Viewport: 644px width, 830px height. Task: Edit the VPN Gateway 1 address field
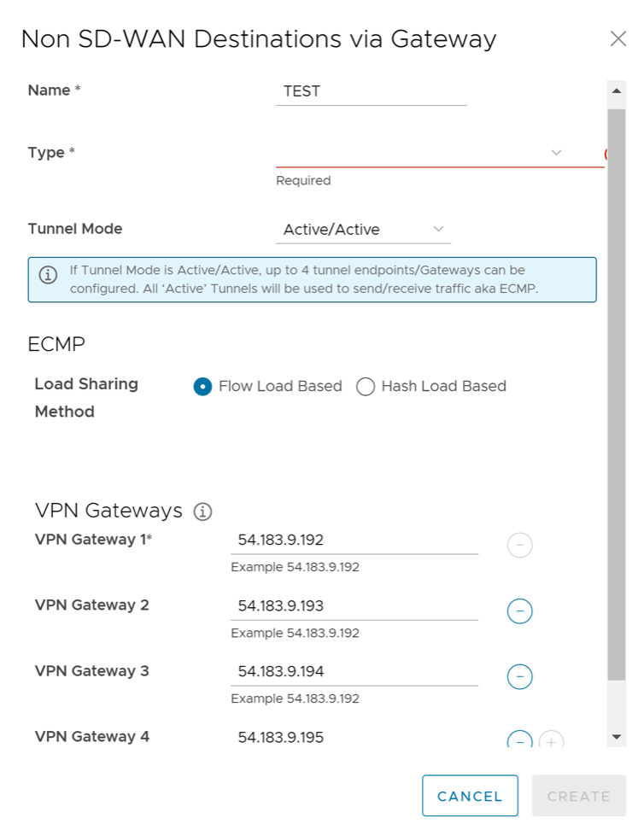[354, 541]
